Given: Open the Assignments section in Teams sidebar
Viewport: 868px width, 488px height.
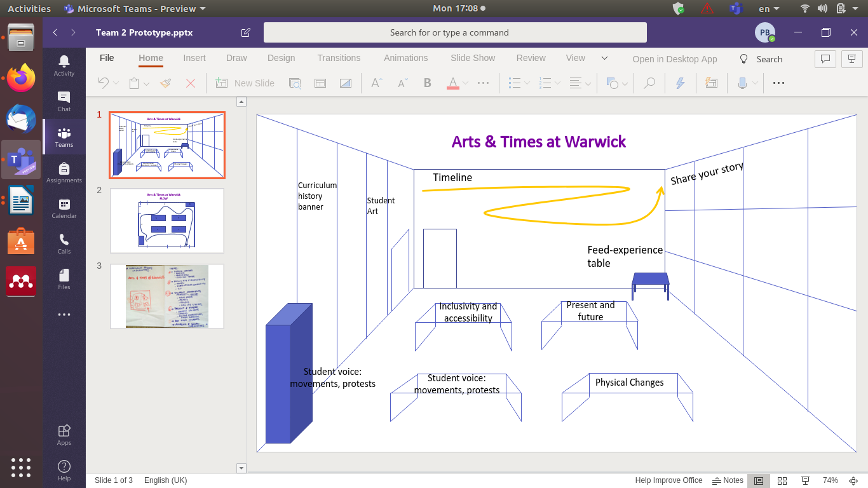Looking at the screenshot, I should coord(64,173).
